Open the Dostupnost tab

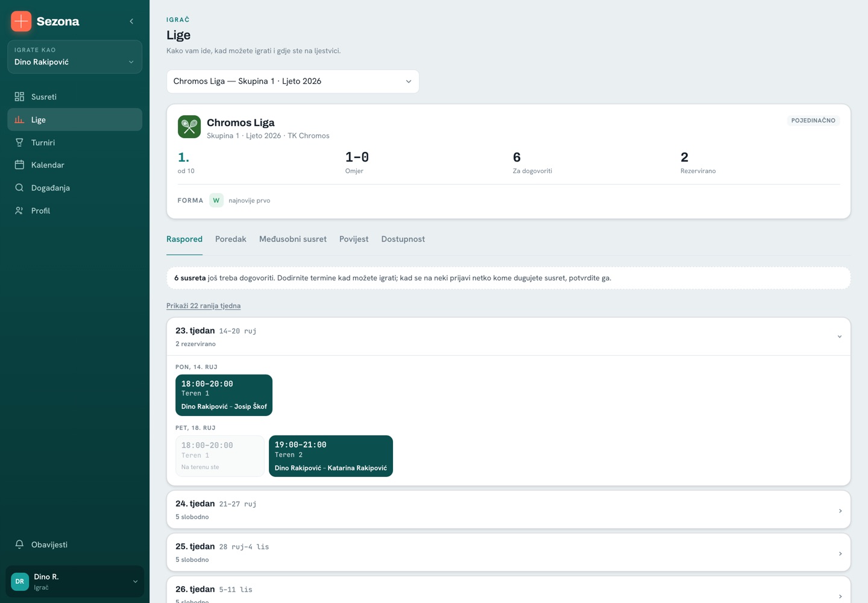point(403,239)
